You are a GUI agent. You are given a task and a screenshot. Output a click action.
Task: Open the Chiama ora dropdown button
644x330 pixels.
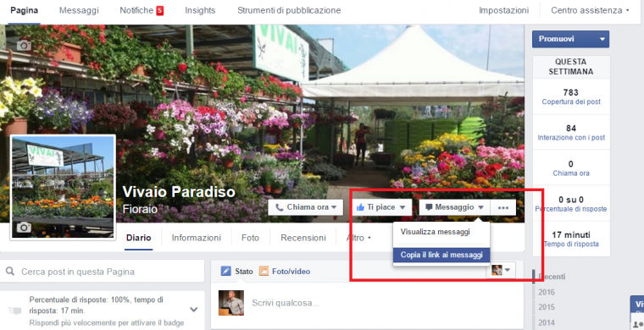pos(305,207)
